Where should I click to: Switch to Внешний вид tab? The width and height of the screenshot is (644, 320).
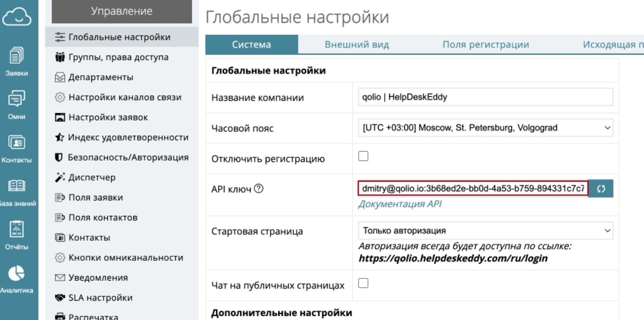356,45
